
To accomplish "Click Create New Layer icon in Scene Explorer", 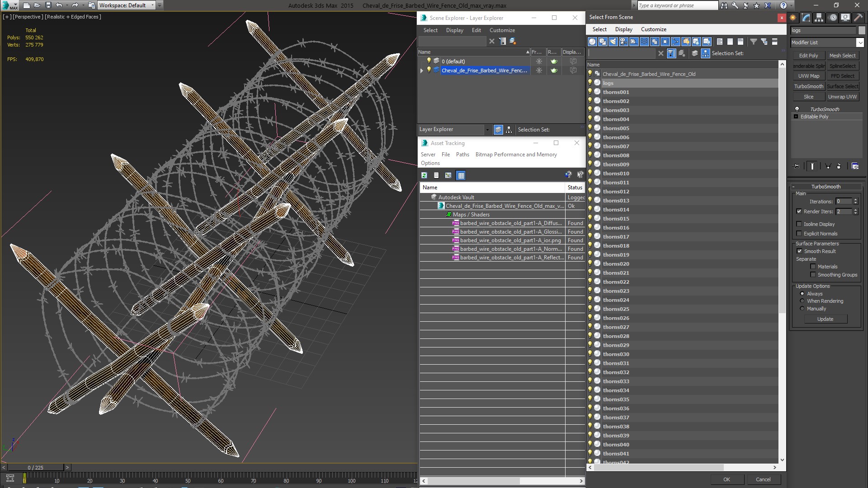I will [x=513, y=41].
